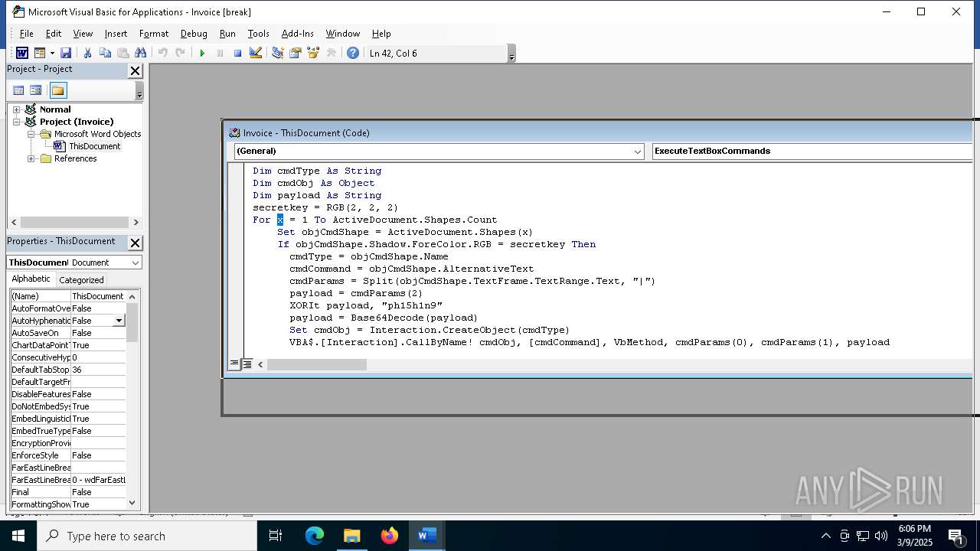Open AutoHyphenation value dropdown arrow

pyautogui.click(x=119, y=321)
